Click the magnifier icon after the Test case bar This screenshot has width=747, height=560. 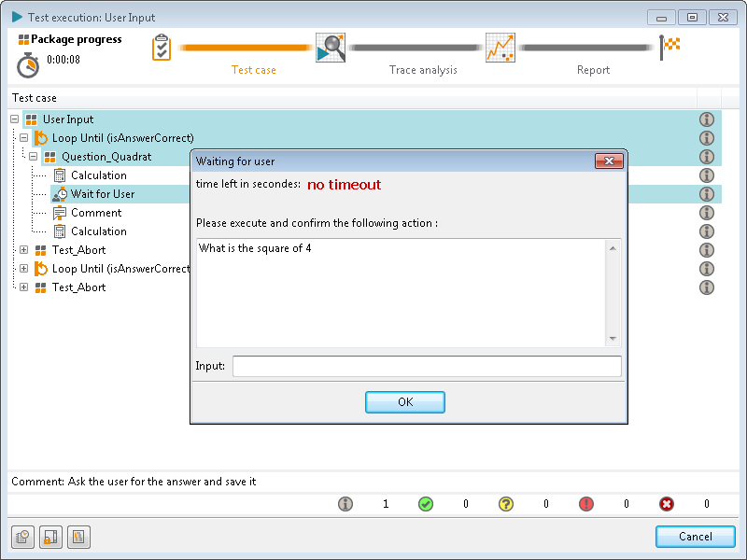(331, 48)
